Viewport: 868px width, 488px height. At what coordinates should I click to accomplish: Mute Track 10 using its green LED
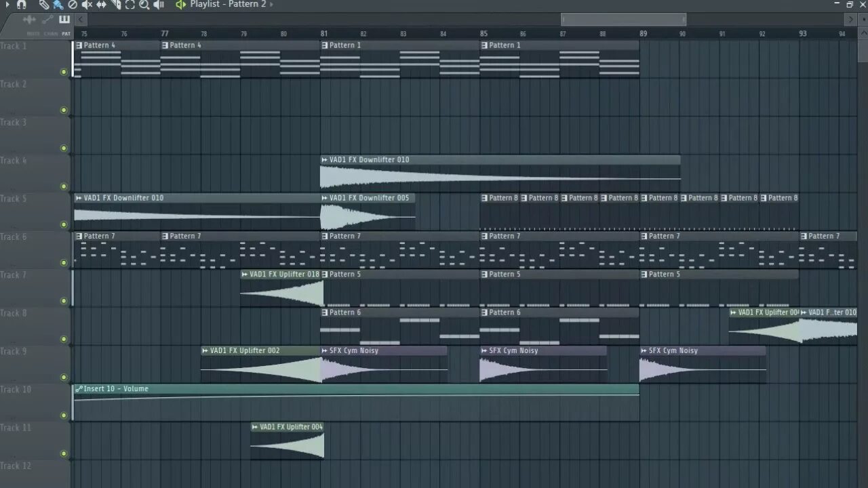(64, 415)
